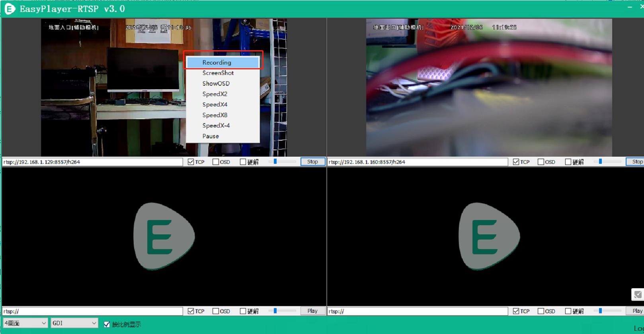Open the 4画面 layout dropdown
The image size is (644, 334).
pos(25,323)
